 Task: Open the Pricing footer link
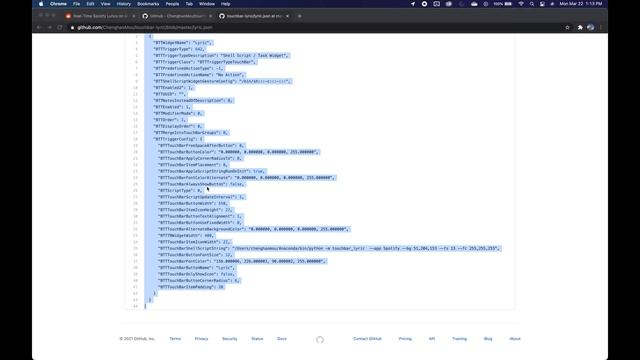pos(405,339)
